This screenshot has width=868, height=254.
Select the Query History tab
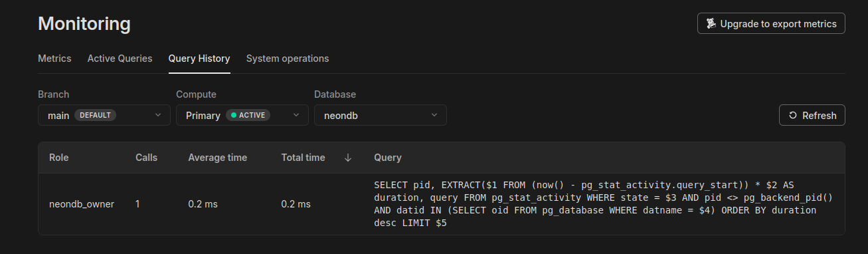tap(199, 59)
